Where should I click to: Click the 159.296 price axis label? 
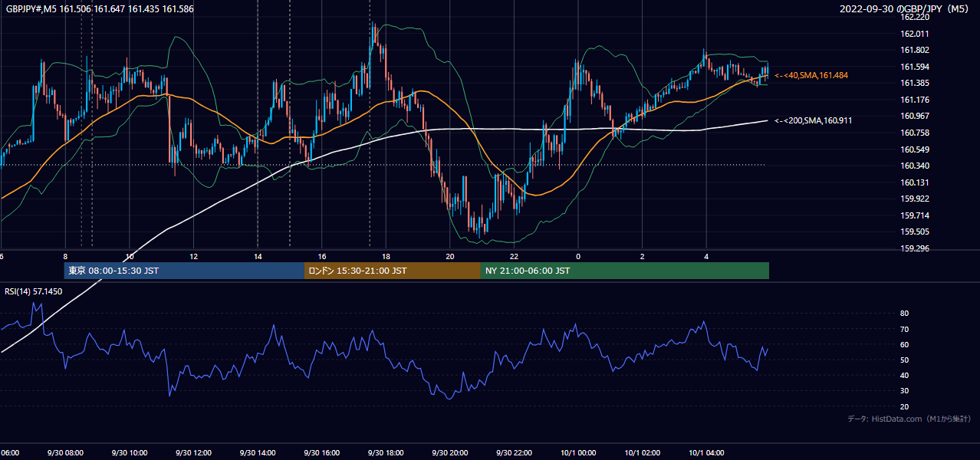[x=914, y=248]
